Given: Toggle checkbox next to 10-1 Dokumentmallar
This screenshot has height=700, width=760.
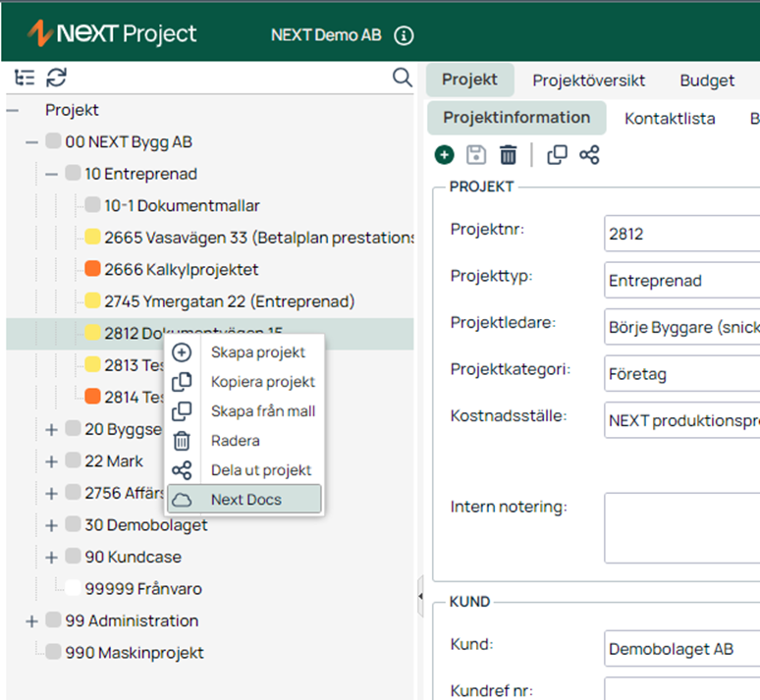Looking at the screenshot, I should [x=92, y=204].
